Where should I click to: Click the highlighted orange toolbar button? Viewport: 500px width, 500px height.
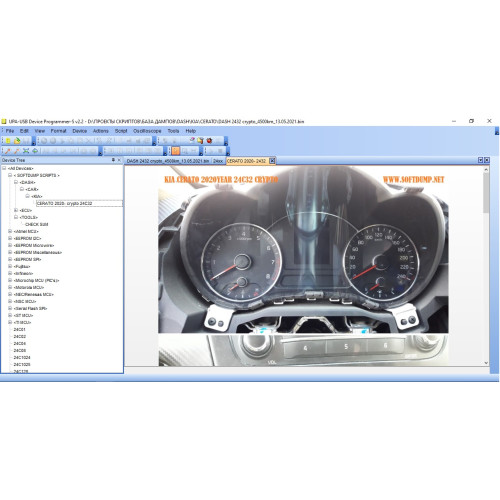tap(176, 151)
